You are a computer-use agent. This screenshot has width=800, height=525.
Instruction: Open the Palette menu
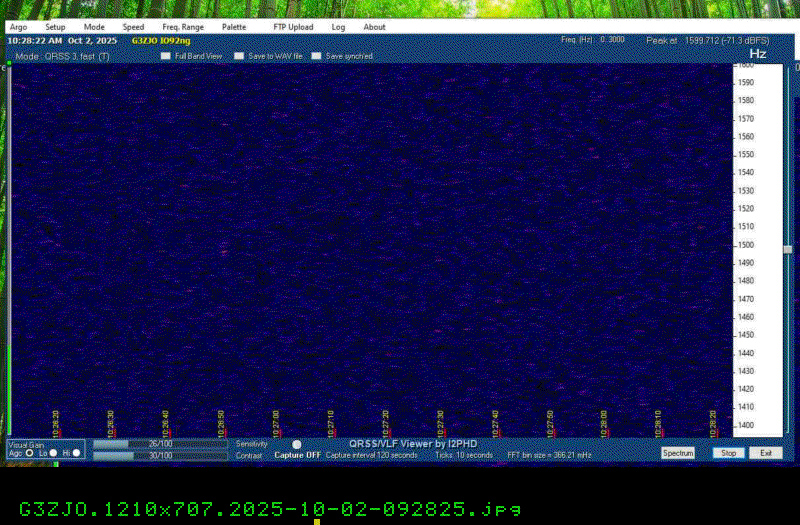pyautogui.click(x=234, y=27)
